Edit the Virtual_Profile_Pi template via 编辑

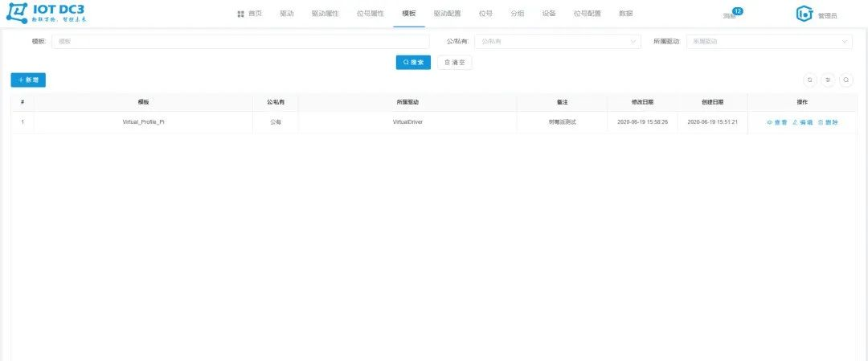click(803, 122)
